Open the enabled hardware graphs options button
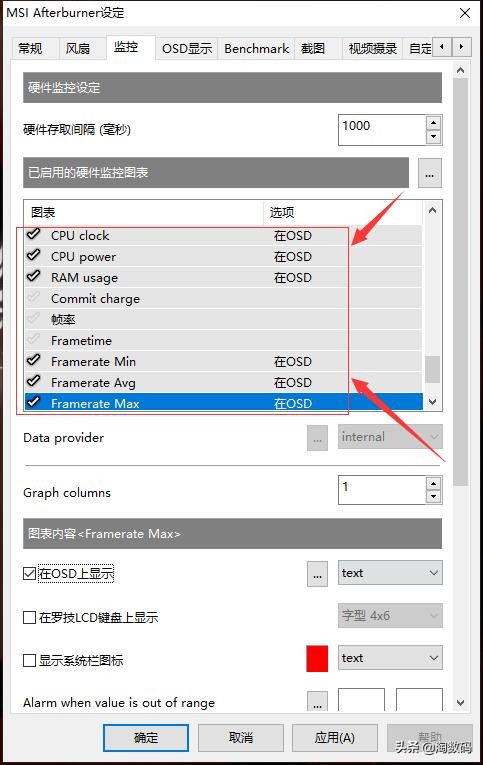 click(430, 173)
